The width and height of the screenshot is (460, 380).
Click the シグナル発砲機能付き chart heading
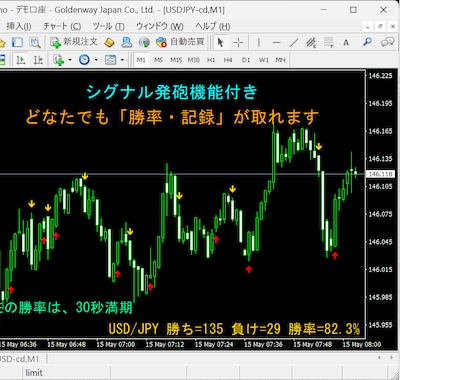[x=172, y=92]
